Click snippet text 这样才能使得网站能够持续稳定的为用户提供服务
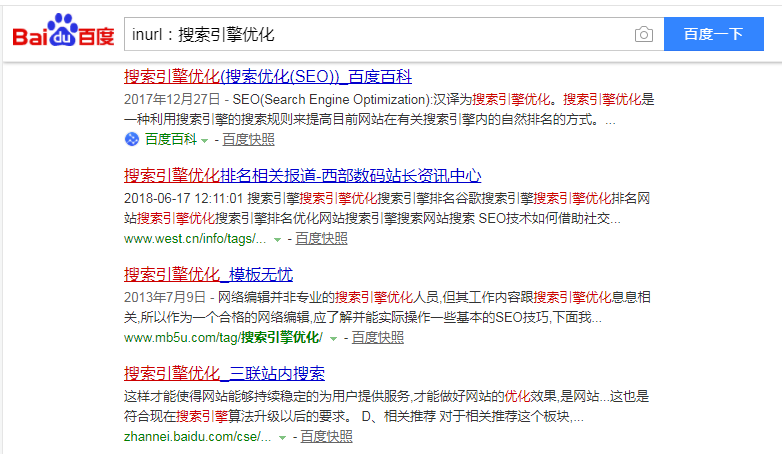The width and height of the screenshot is (782, 454). pyautogui.click(x=267, y=397)
